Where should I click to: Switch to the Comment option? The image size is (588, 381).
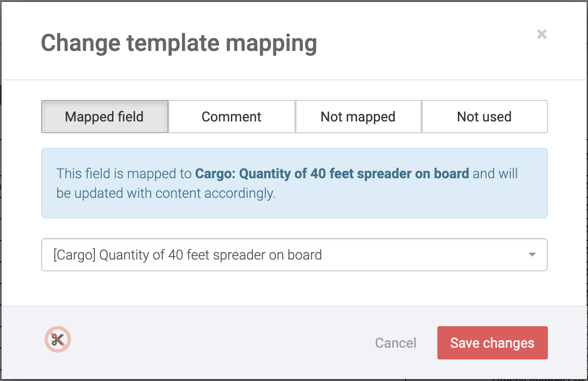[231, 117]
